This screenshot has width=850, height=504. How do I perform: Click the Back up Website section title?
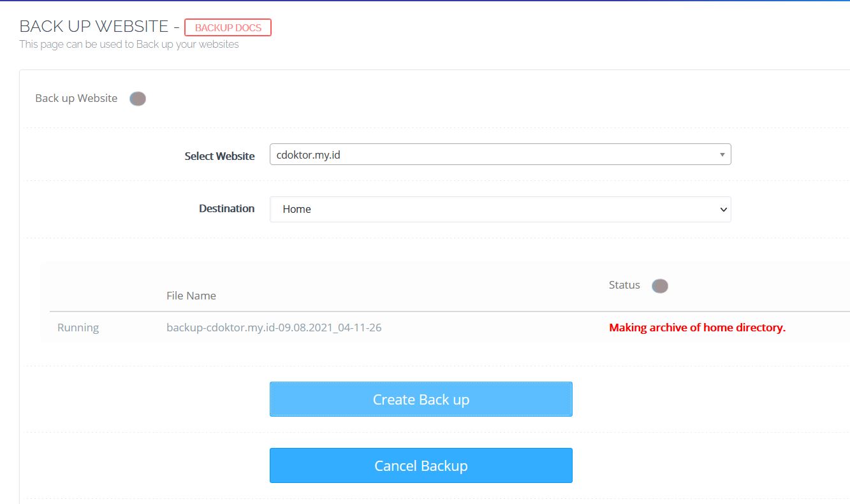[x=76, y=98]
